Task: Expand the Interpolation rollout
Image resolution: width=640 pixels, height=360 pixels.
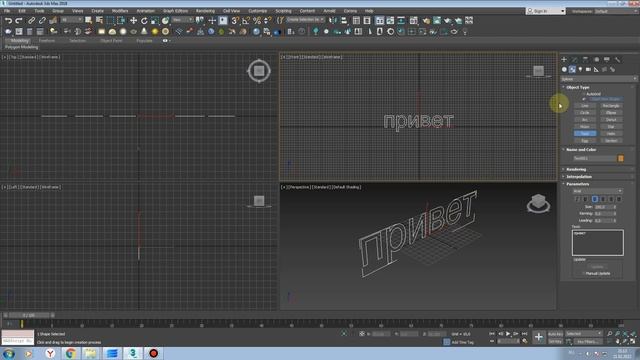Action: (x=579, y=177)
